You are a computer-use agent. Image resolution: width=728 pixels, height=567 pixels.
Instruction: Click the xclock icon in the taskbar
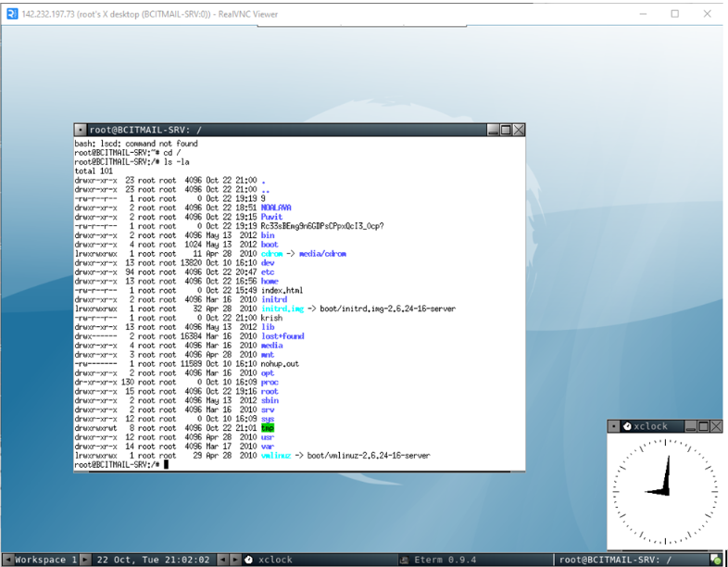point(248,560)
